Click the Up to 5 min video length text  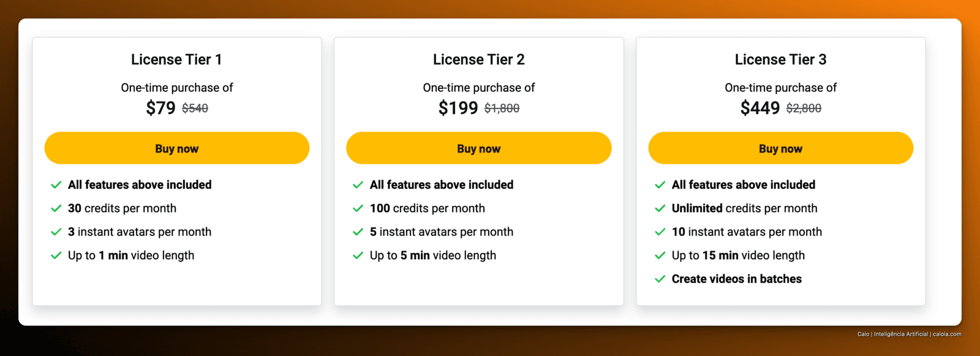(x=433, y=256)
